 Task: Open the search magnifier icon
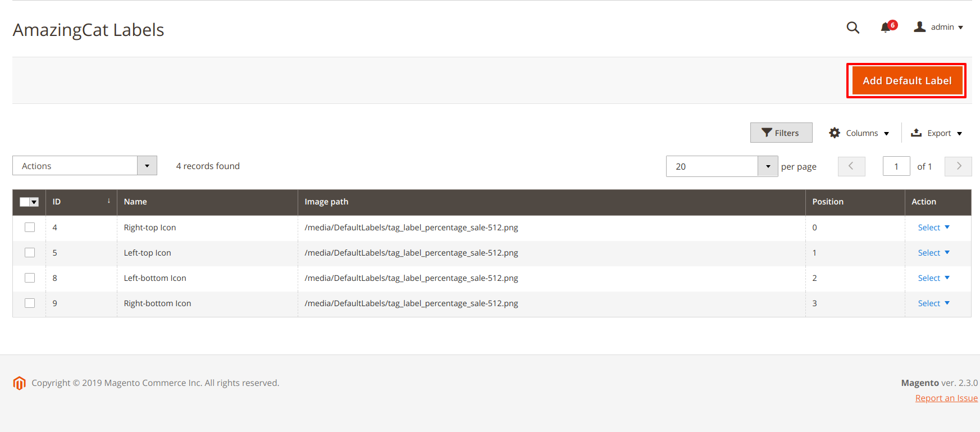(853, 28)
